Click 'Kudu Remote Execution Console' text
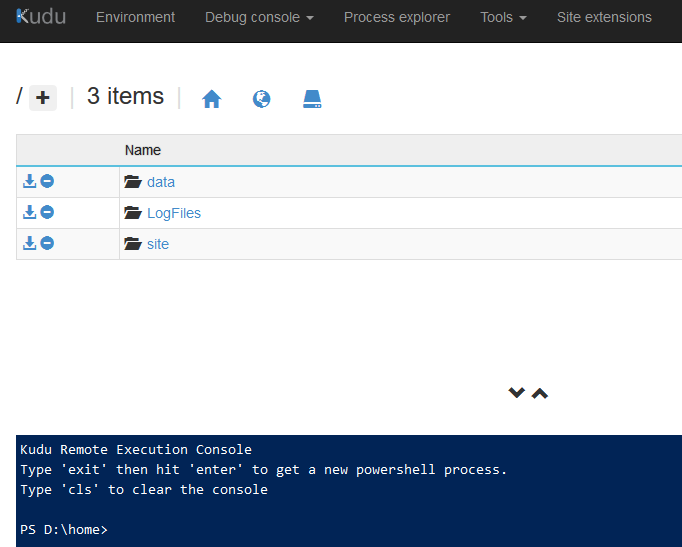 [136, 450]
